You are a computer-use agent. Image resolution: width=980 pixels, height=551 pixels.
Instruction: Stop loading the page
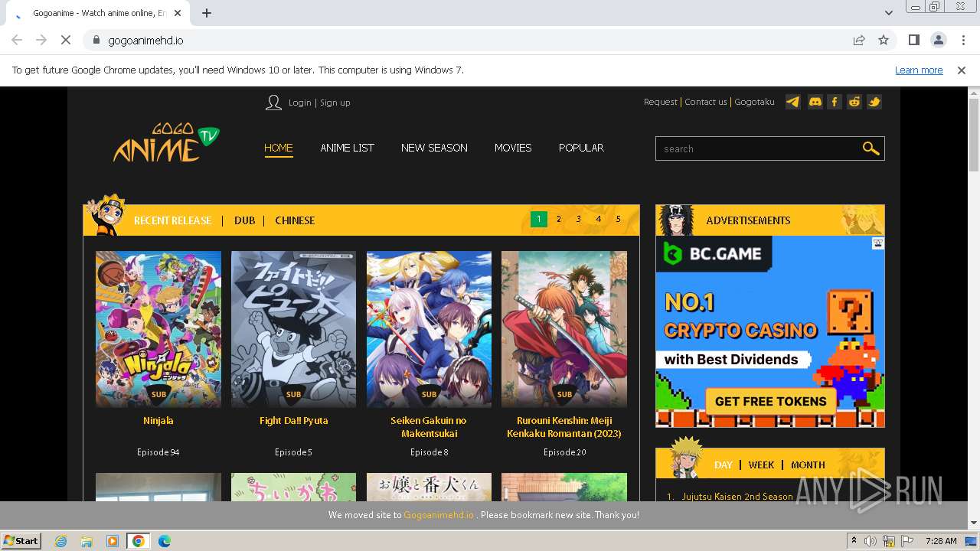pos(66,40)
